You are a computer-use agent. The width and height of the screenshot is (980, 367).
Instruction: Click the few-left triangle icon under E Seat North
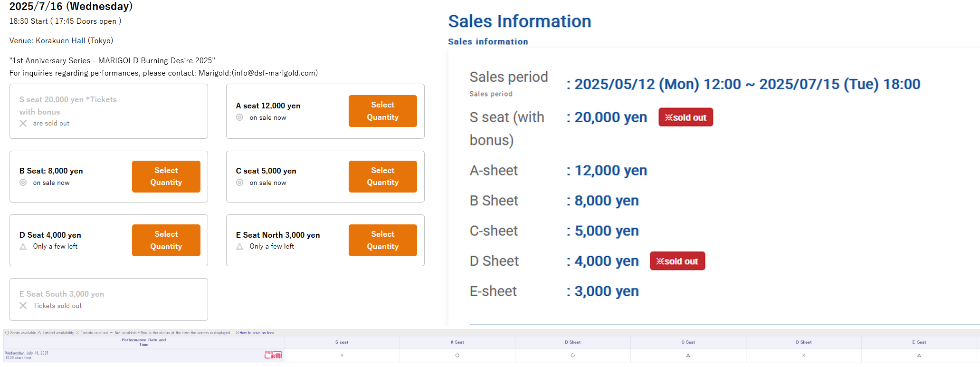pos(240,246)
